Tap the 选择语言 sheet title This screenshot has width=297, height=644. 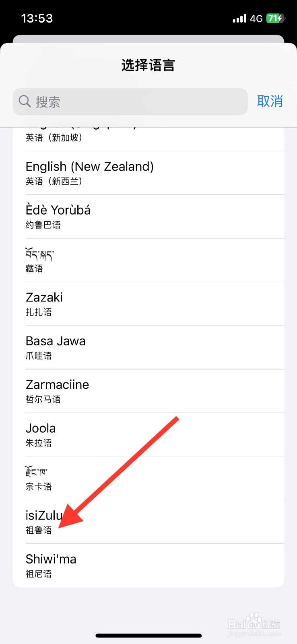click(x=148, y=65)
